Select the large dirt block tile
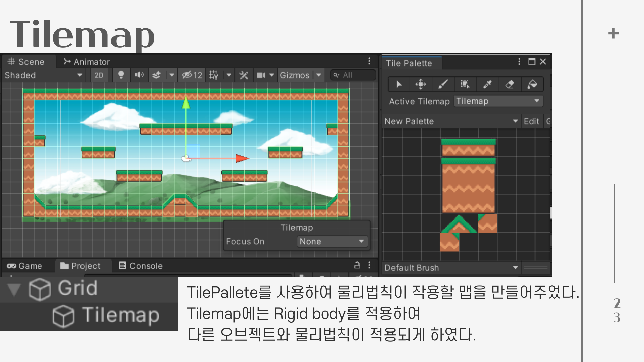 pyautogui.click(x=469, y=185)
